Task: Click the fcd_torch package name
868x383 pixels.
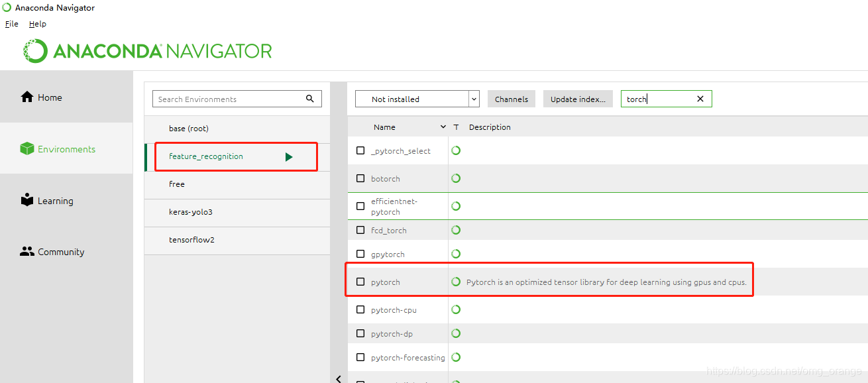Action: pos(389,231)
